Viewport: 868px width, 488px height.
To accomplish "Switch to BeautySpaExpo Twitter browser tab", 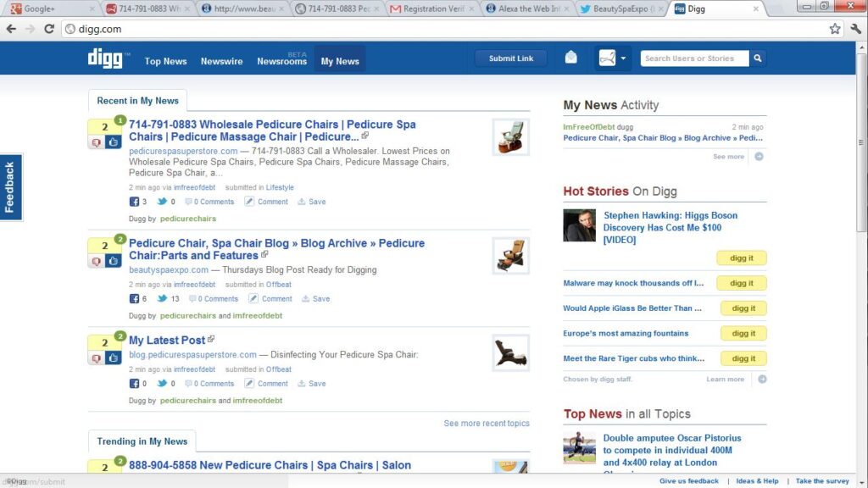I will [621, 8].
